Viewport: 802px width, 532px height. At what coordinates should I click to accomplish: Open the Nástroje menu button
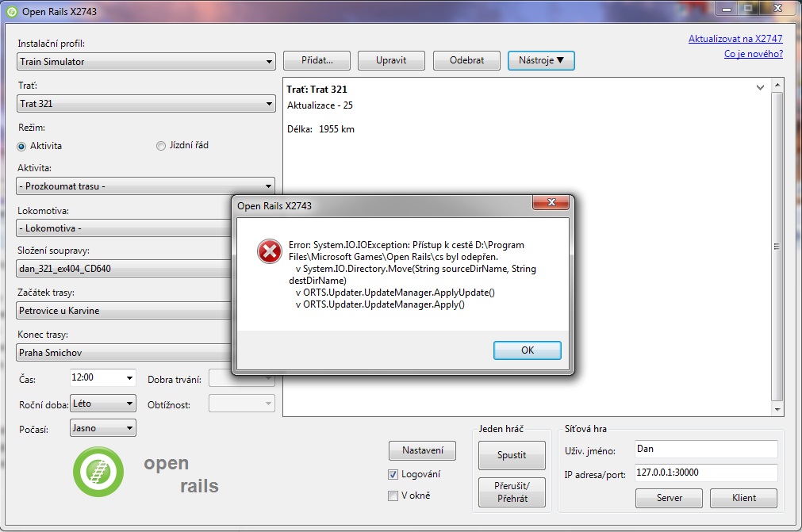point(541,60)
